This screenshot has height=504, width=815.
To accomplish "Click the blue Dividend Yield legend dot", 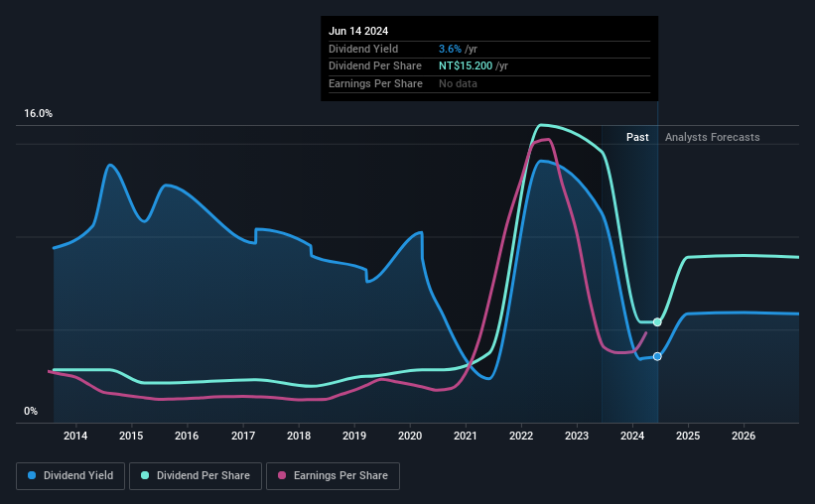I will click(32, 475).
